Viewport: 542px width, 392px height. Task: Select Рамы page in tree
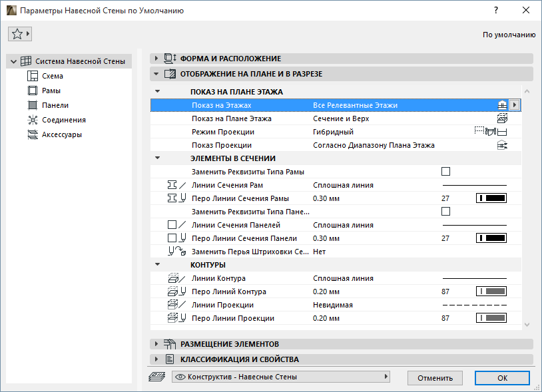pos(51,91)
